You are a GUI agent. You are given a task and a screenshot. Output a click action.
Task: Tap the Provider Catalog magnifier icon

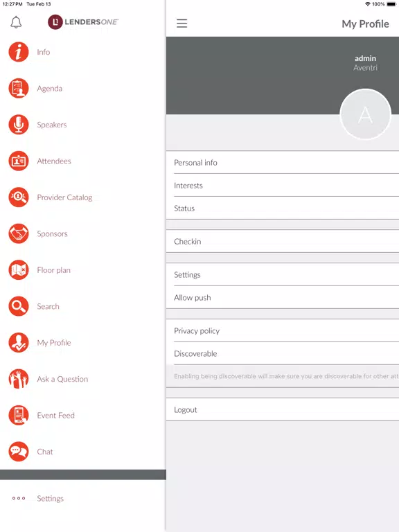point(19,197)
